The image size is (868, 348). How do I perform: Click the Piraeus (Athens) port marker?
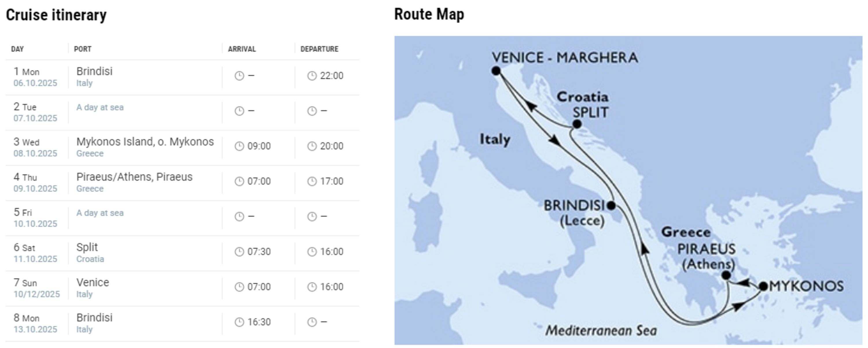726,276
